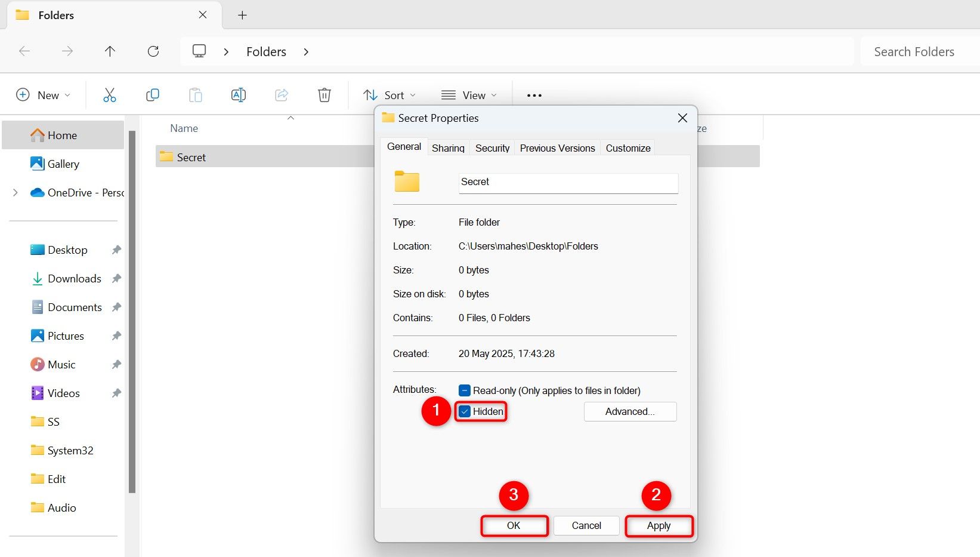This screenshot has width=980, height=557.
Task: Expand breadcrumb chevron after Folders
Action: (x=306, y=52)
